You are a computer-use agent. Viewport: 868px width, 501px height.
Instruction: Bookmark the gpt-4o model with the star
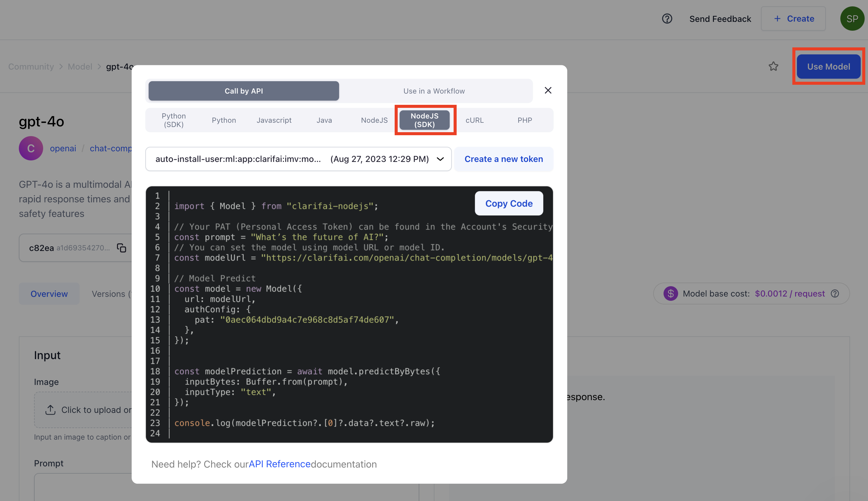[x=774, y=67]
